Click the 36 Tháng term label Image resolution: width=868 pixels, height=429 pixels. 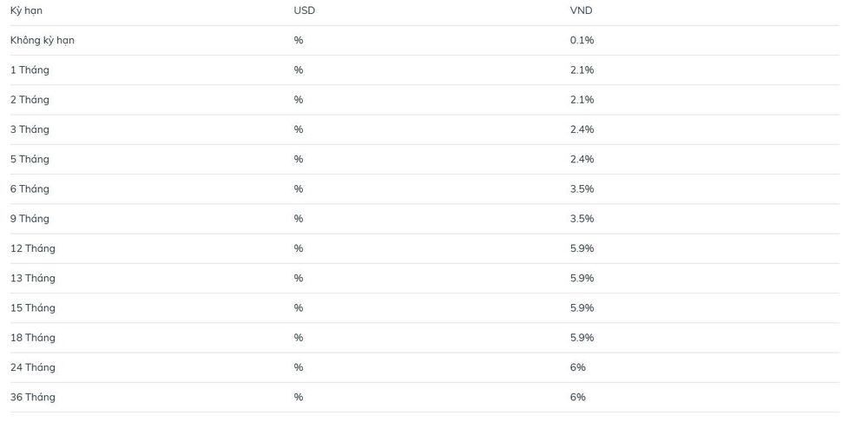(33, 398)
